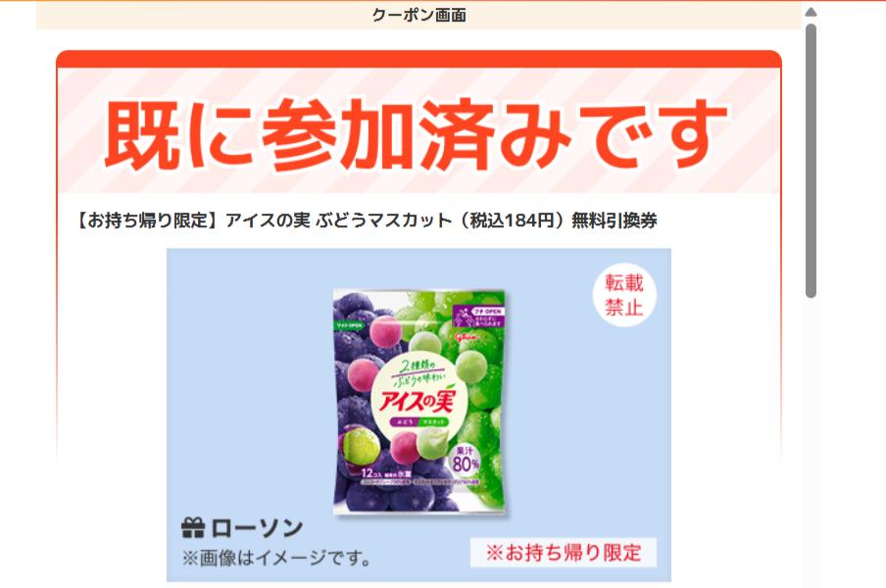Click the grey vertical scrollbar thumb
This screenshot has width=886, height=588.
click(811, 161)
